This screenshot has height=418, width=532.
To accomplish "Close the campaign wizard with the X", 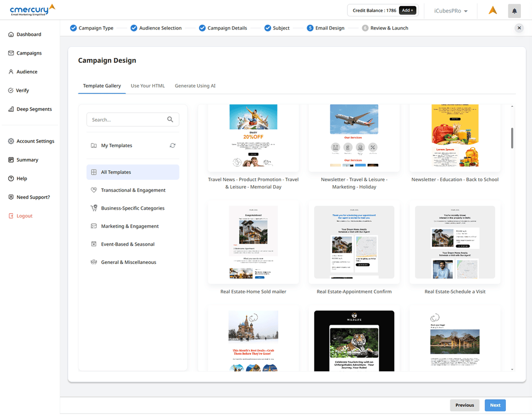I will pyautogui.click(x=519, y=28).
